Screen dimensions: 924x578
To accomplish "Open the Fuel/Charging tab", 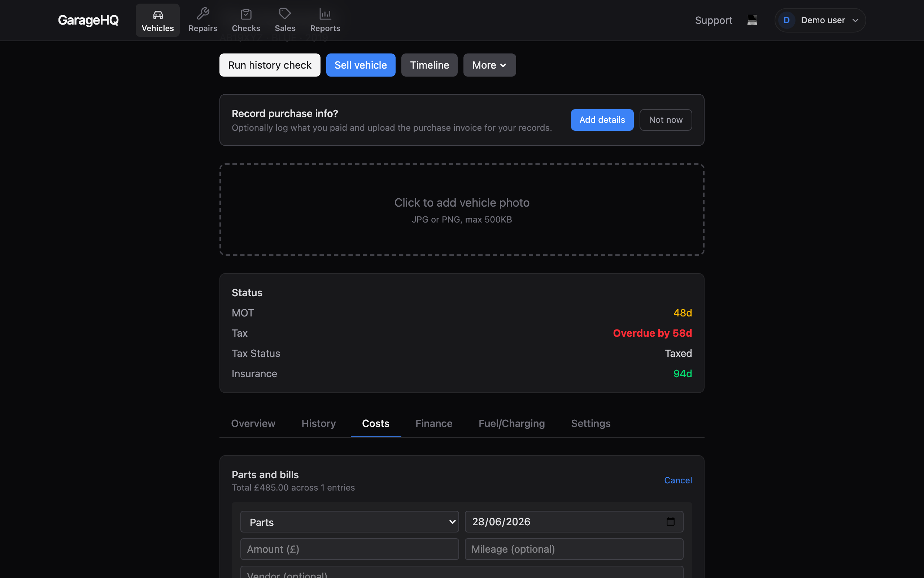I will (512, 423).
